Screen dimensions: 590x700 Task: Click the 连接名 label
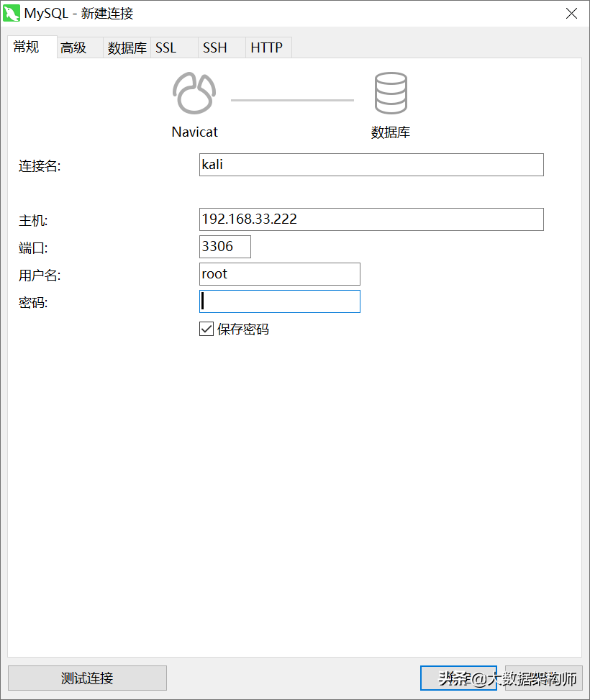(40, 166)
